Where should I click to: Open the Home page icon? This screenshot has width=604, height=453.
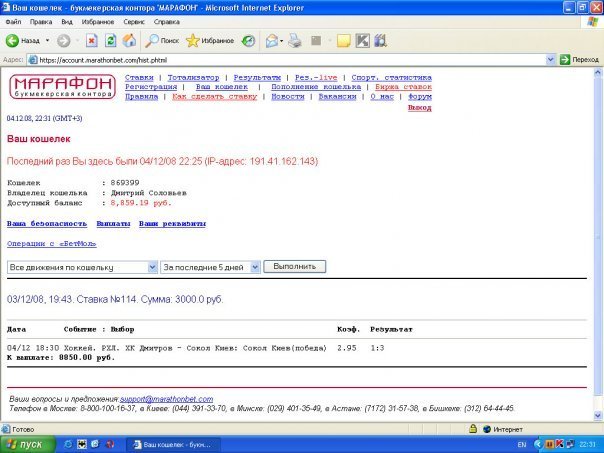tap(129, 40)
